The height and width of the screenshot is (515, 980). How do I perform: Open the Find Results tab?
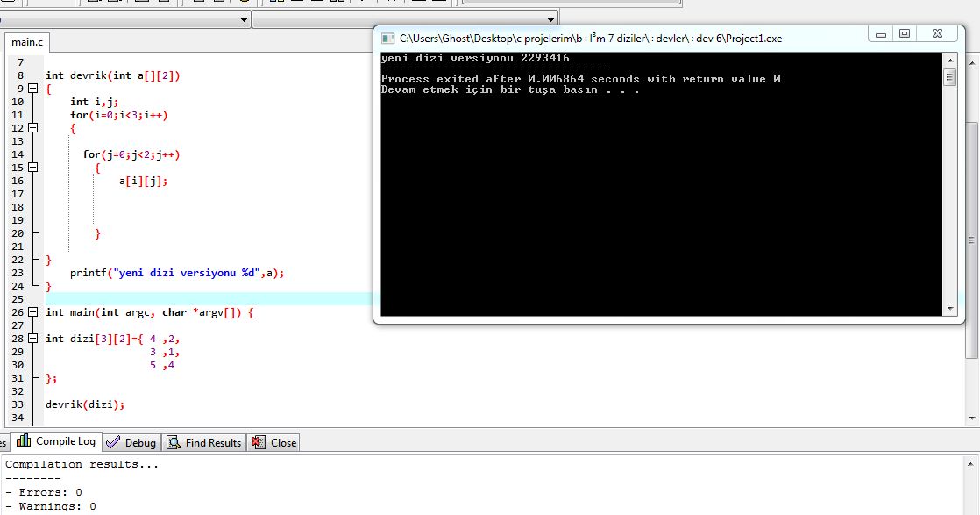coord(204,442)
